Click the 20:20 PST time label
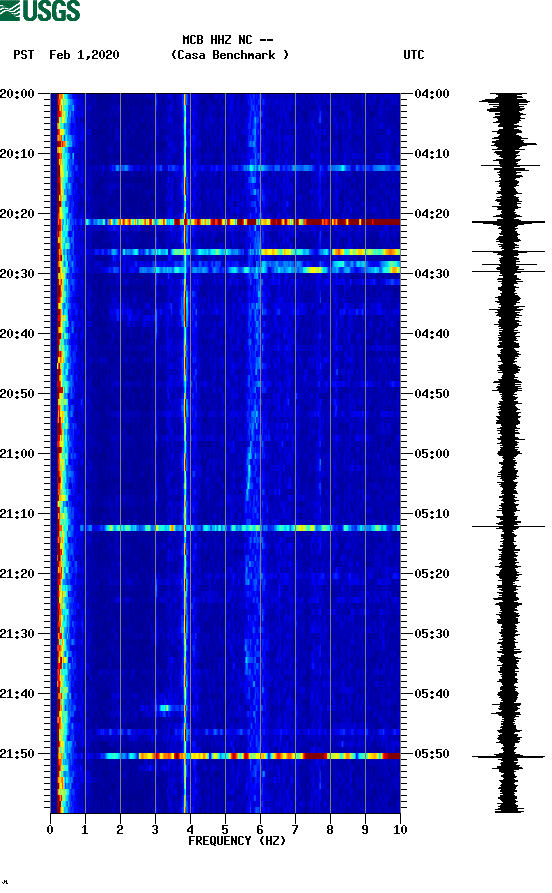This screenshot has width=552, height=893. pos(17,214)
